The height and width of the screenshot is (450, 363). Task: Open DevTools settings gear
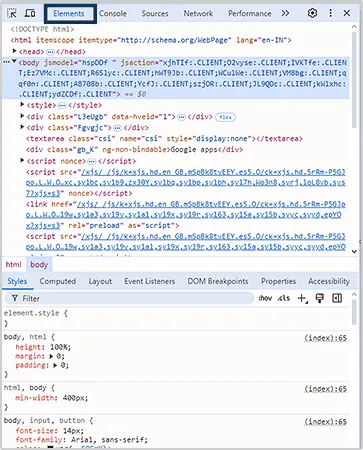point(312,13)
